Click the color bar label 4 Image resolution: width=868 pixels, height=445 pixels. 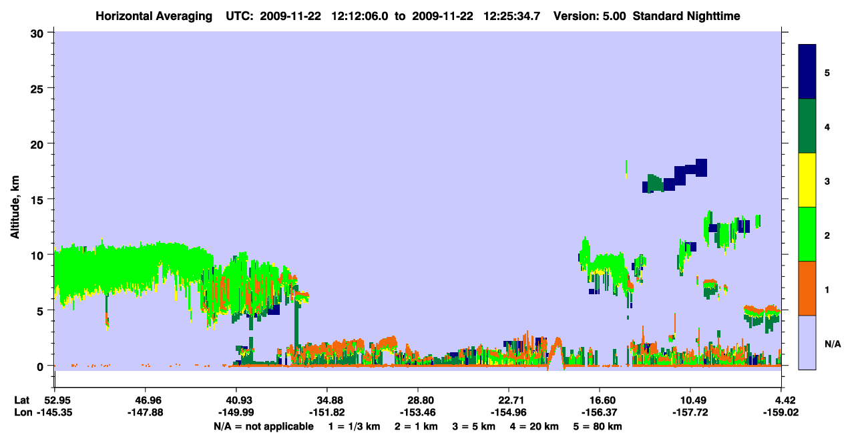point(827,126)
